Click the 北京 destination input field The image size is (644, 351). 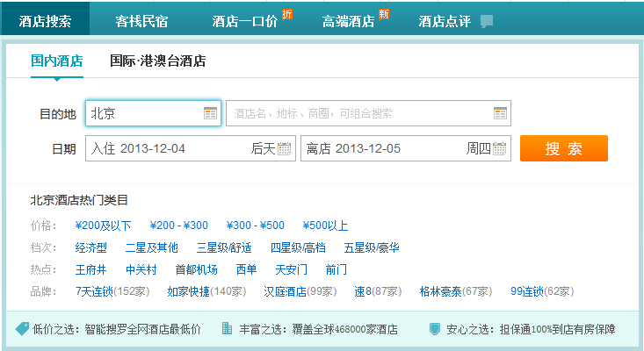145,113
